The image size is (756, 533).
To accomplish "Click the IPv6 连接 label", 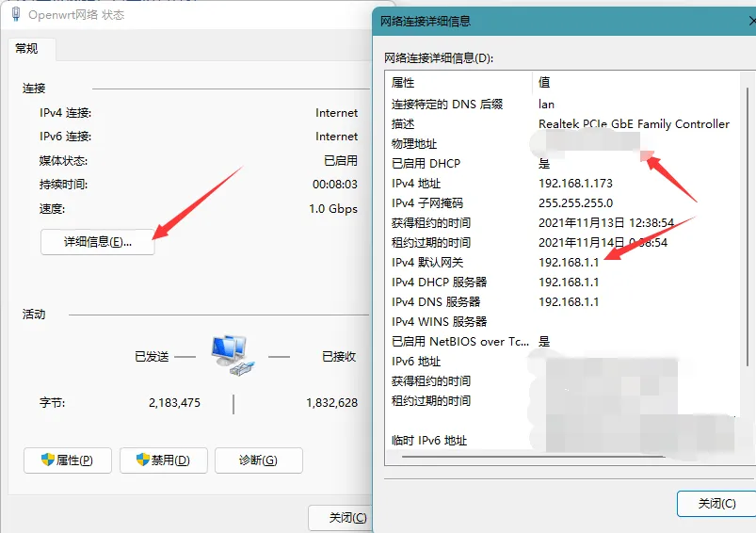I will coord(65,137).
